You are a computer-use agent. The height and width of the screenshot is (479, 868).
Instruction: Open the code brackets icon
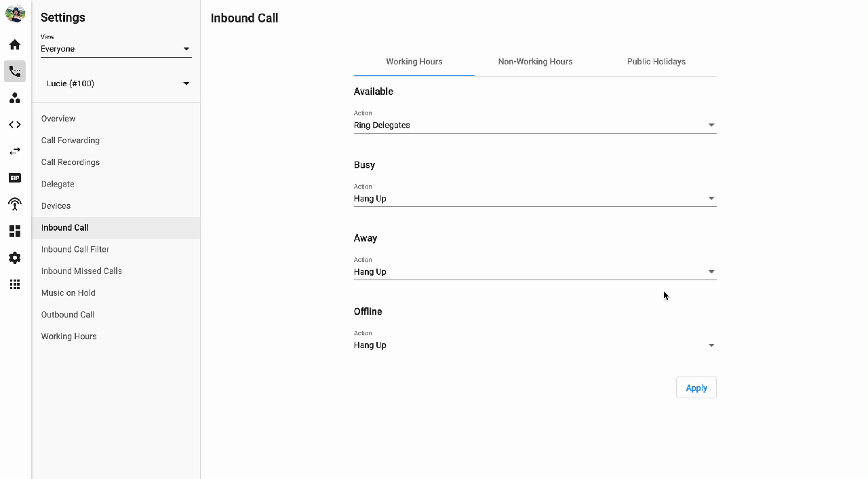15,125
